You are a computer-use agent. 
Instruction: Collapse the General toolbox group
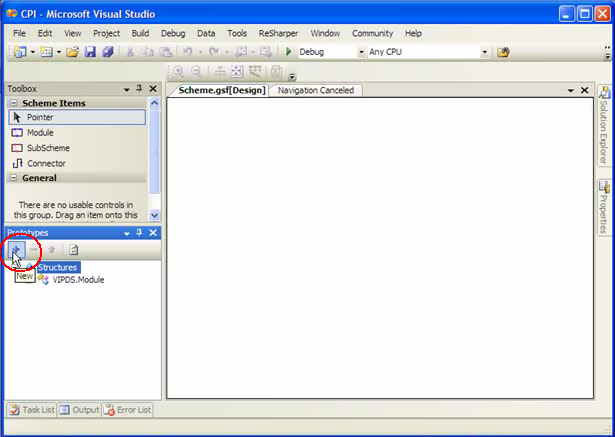[x=13, y=178]
